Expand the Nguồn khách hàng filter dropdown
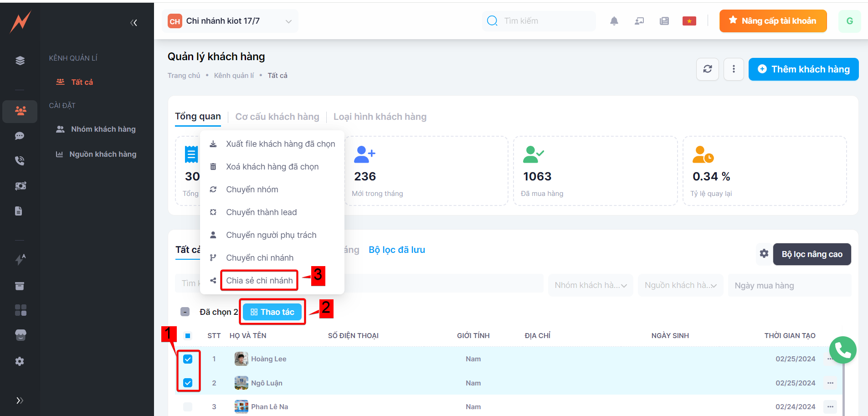The width and height of the screenshot is (868, 416). pyautogui.click(x=680, y=285)
